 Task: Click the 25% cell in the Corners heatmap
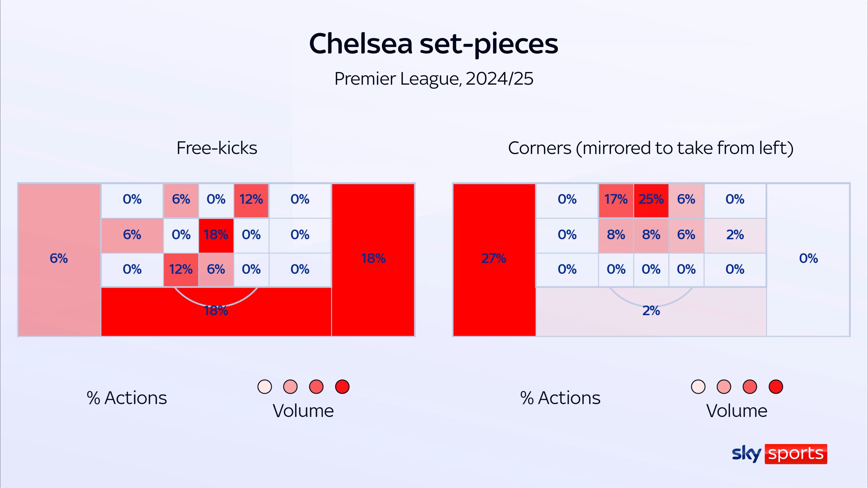click(651, 200)
